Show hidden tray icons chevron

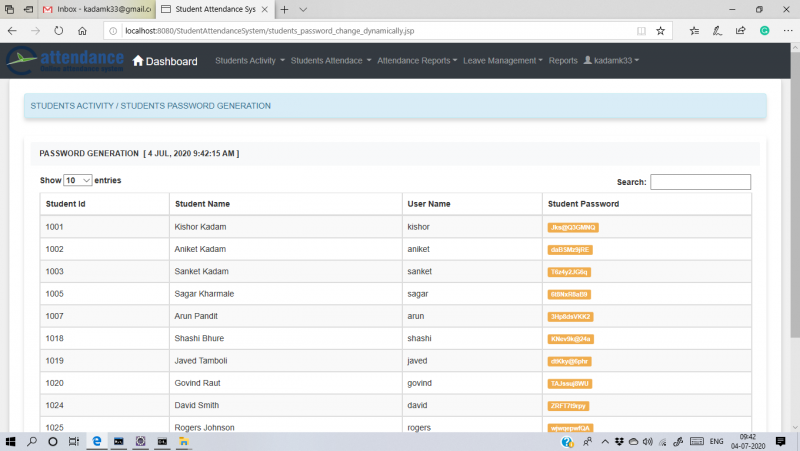point(605,441)
